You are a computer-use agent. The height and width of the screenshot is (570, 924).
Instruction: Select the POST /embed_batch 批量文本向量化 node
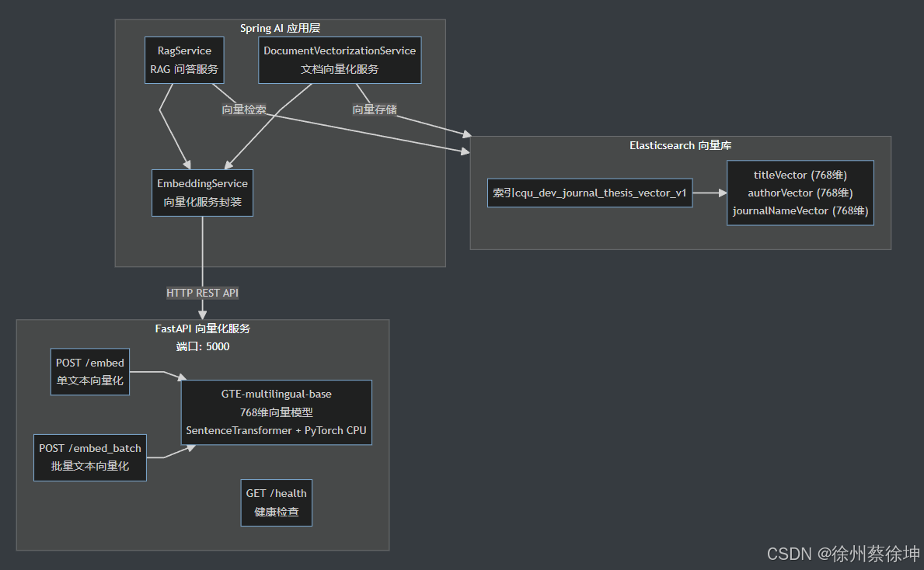pyautogui.click(x=90, y=457)
